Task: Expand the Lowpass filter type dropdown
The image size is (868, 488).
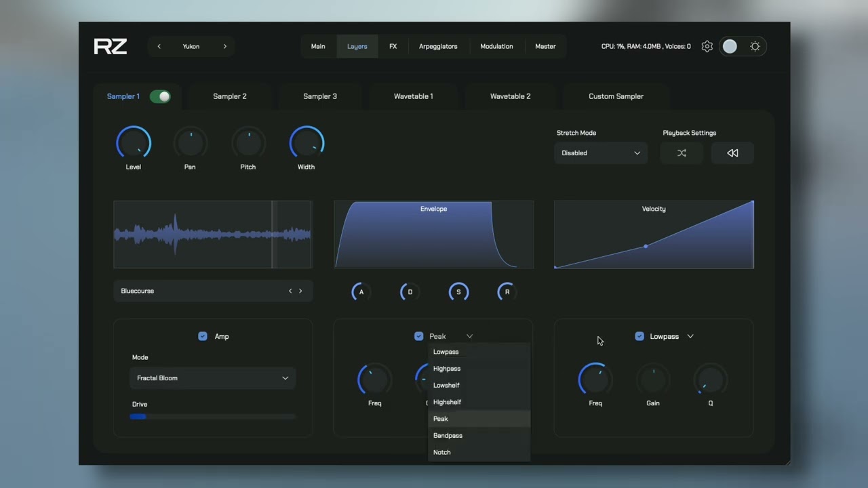Action: 690,336
